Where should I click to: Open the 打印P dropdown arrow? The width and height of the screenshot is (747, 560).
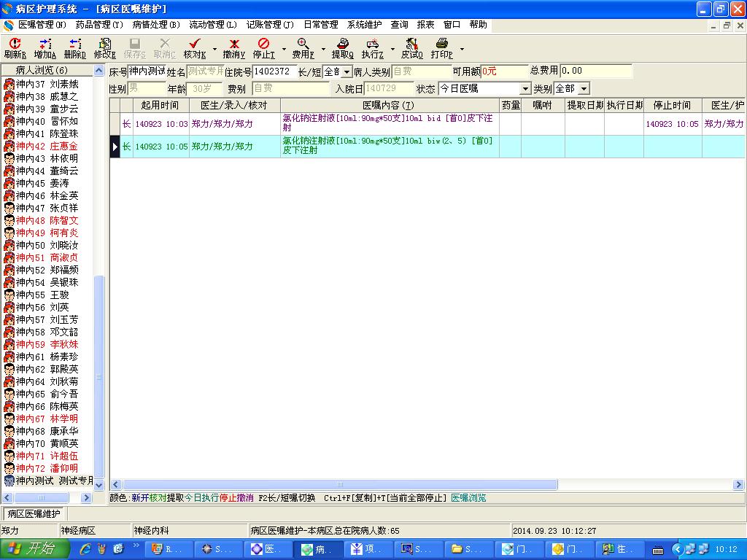click(462, 49)
